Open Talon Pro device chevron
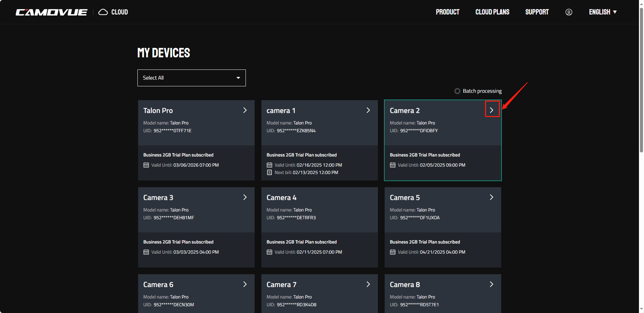This screenshot has height=313, width=644. (x=245, y=110)
